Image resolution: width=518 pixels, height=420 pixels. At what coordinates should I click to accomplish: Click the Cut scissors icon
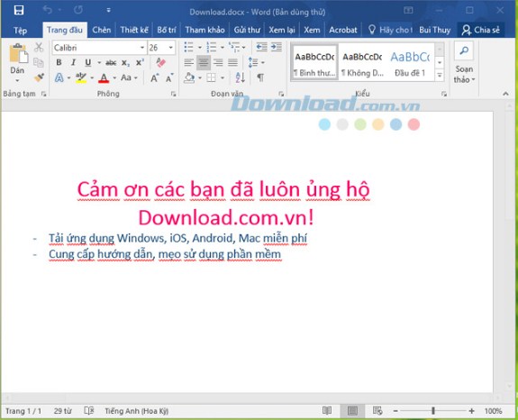(39, 47)
